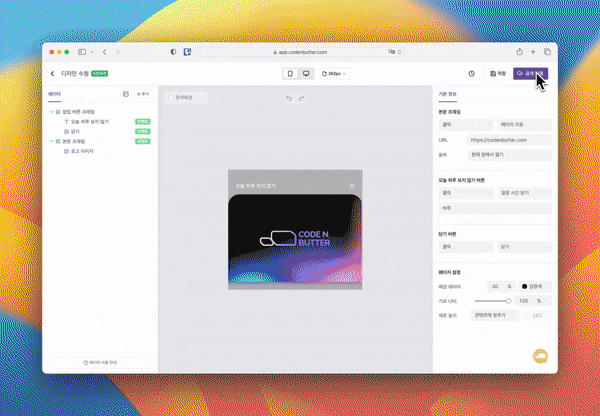Click the green badge on text layer row
This screenshot has width=600, height=416.
(143, 122)
